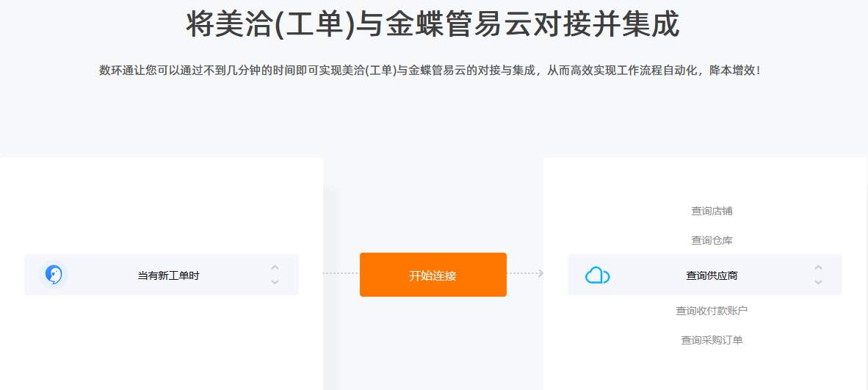Select the 查询仓库 action option
Image resolution: width=868 pixels, height=390 pixels.
712,240
